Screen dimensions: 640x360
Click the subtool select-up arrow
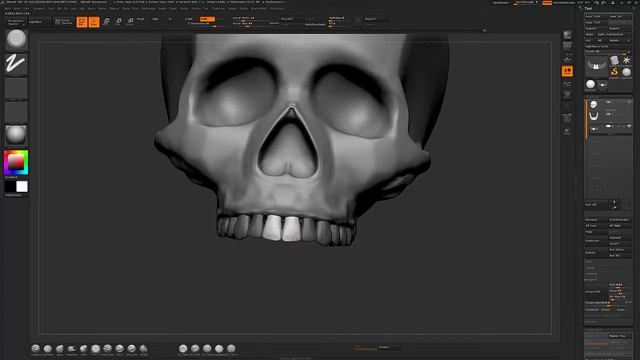click(615, 202)
